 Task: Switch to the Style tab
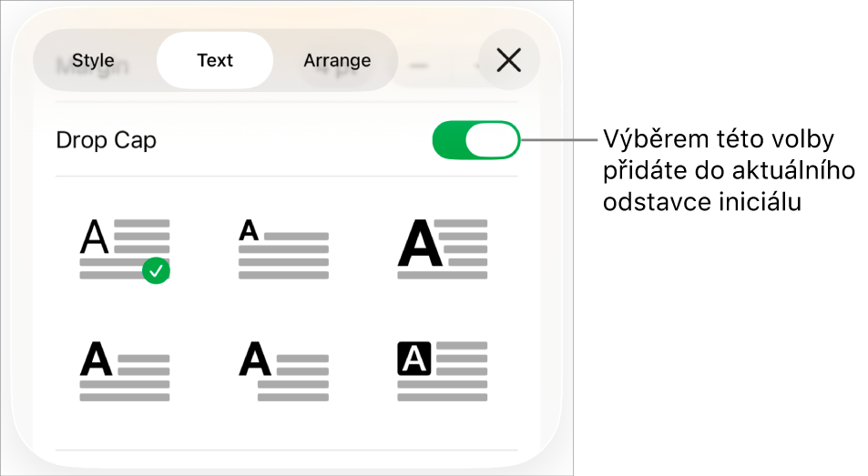pyautogui.click(x=93, y=61)
